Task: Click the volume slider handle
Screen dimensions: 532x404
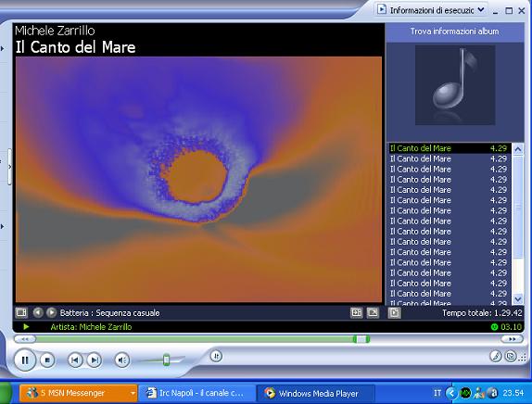Action: (x=166, y=360)
